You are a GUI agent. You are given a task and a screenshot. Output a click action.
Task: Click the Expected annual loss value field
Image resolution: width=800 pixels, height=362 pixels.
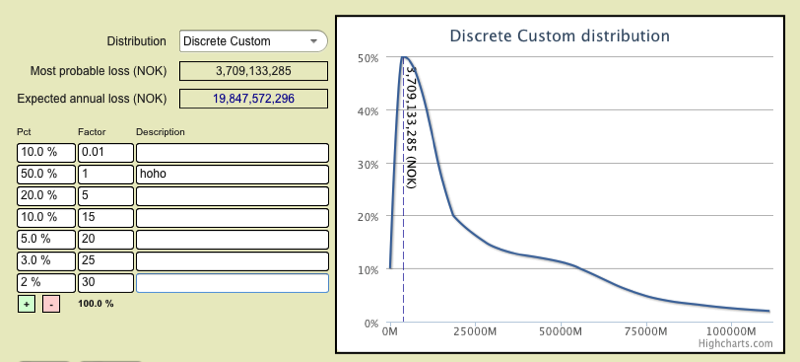[x=253, y=98]
